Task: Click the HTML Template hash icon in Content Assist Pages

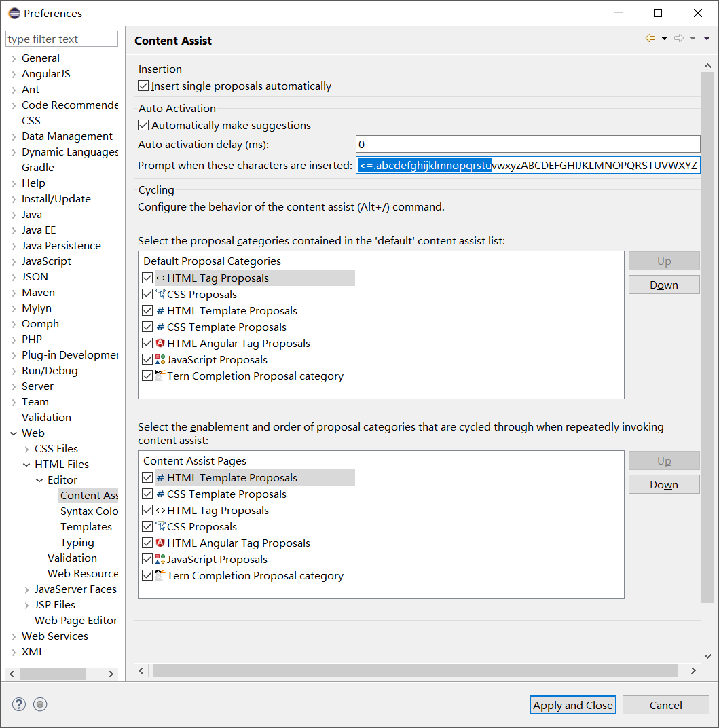Action: [160, 478]
